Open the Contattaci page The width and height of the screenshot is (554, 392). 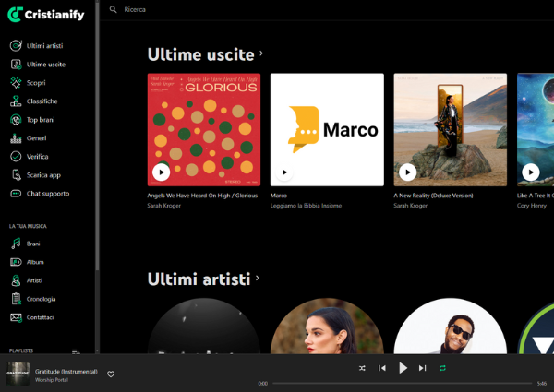(x=40, y=317)
